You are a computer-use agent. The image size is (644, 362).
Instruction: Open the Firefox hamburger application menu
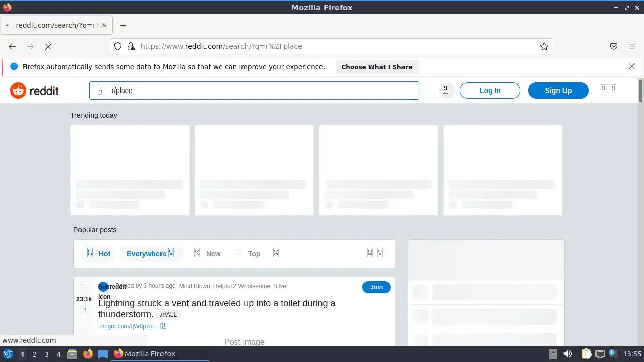(x=632, y=46)
